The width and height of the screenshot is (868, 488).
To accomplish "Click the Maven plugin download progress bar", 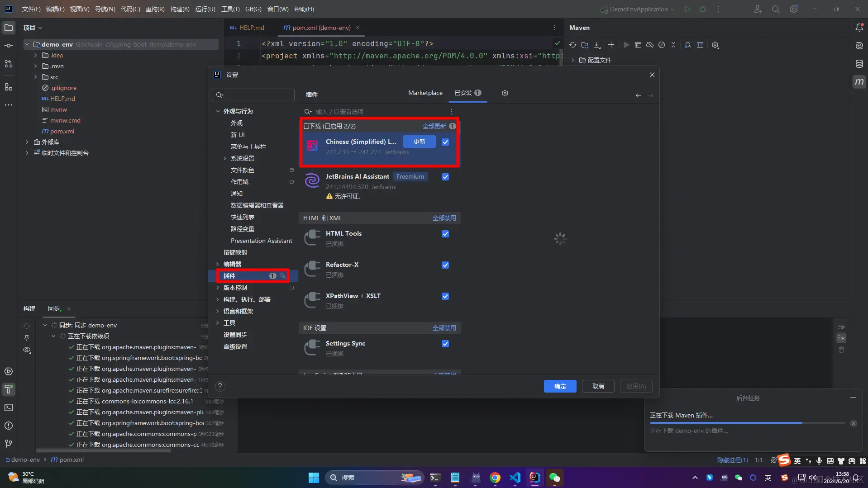I will click(747, 423).
